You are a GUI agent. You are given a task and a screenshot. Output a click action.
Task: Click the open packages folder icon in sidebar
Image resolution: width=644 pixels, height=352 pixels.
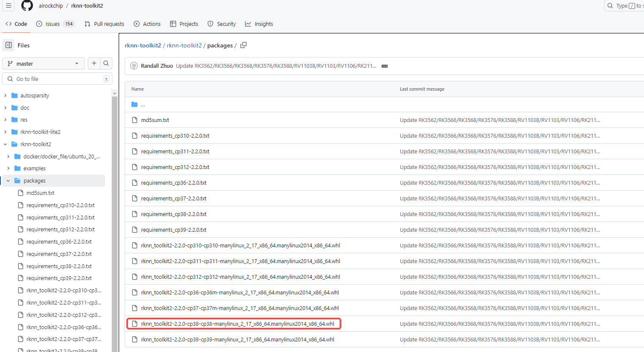click(x=17, y=180)
